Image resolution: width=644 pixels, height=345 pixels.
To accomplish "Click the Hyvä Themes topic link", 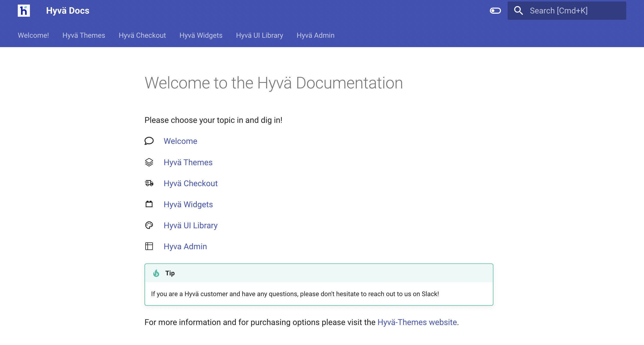I will [x=188, y=162].
